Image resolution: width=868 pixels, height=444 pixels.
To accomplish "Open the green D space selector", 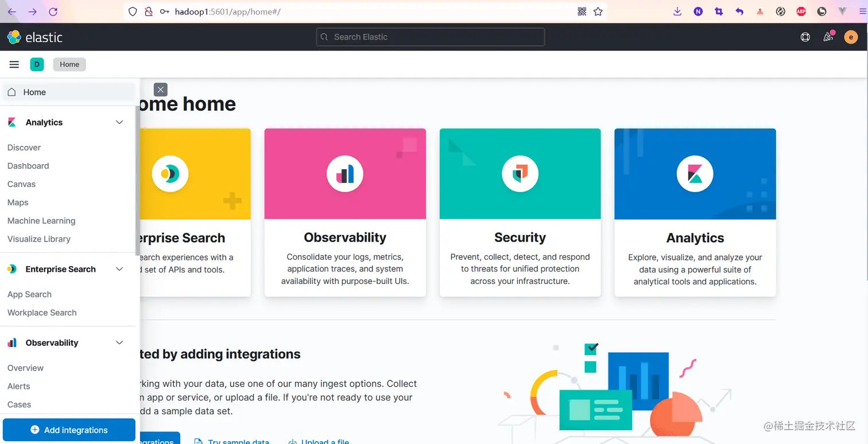I will click(37, 64).
